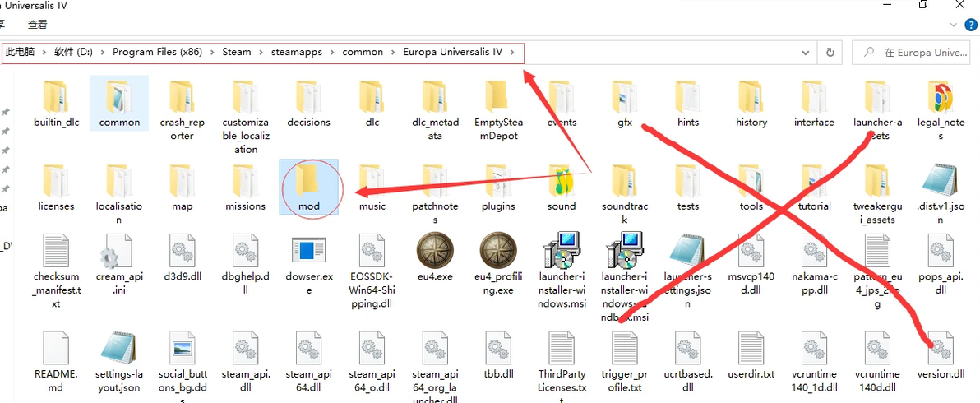This screenshot has width=980, height=403.
Task: Select the licenses folder
Action: (x=56, y=188)
